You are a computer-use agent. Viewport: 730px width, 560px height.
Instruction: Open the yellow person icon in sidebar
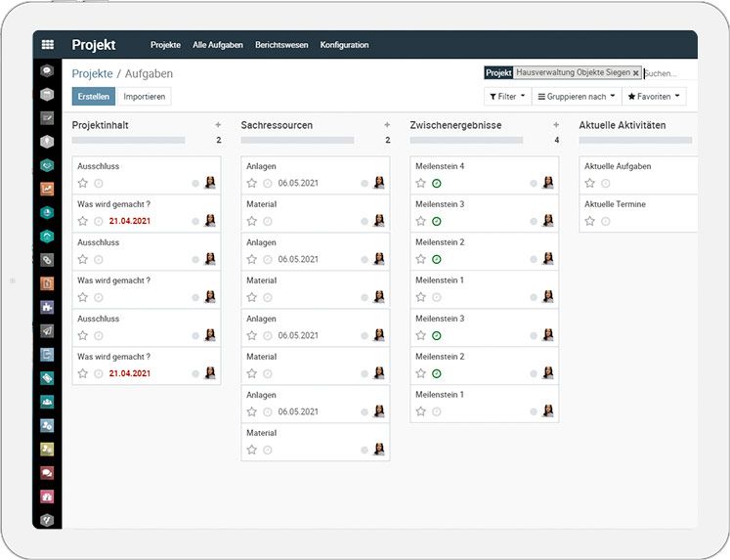coord(47,450)
